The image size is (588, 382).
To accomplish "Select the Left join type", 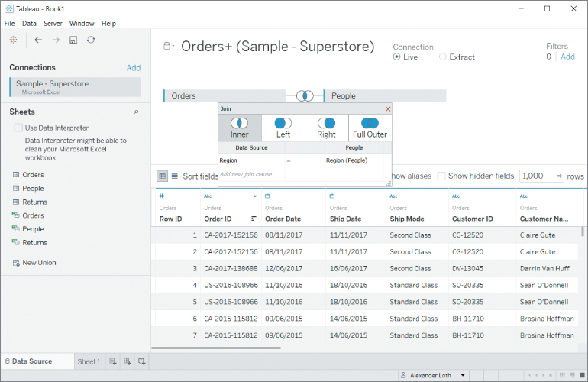I will tap(283, 128).
